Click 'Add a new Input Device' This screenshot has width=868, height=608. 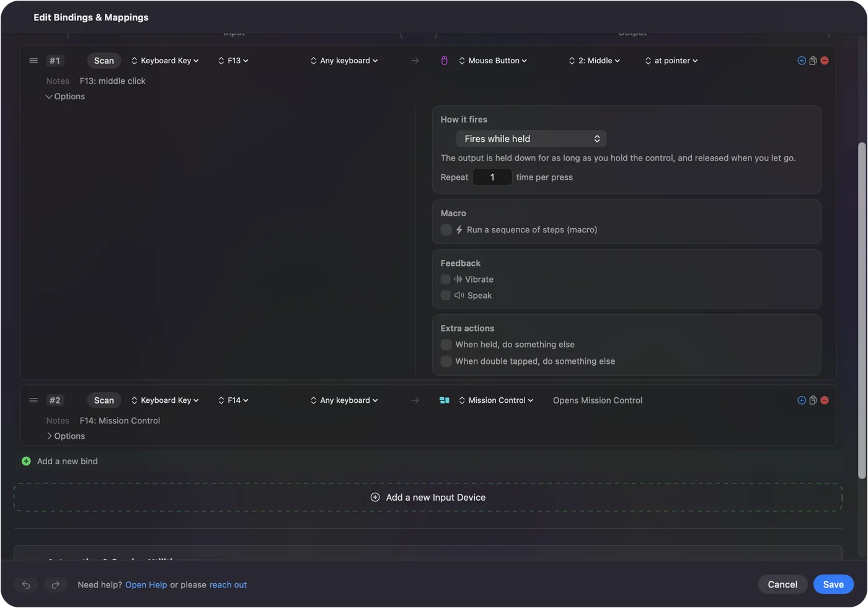428,497
